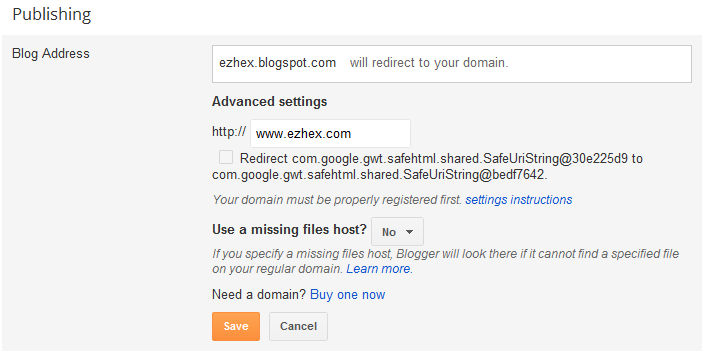
Task: Click the Advanced settings heading
Action: pos(269,102)
